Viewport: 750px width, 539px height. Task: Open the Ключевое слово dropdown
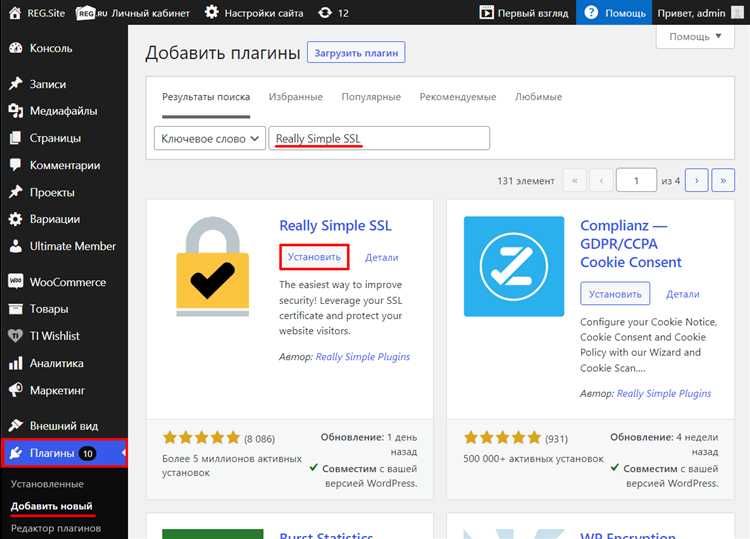tap(210, 138)
